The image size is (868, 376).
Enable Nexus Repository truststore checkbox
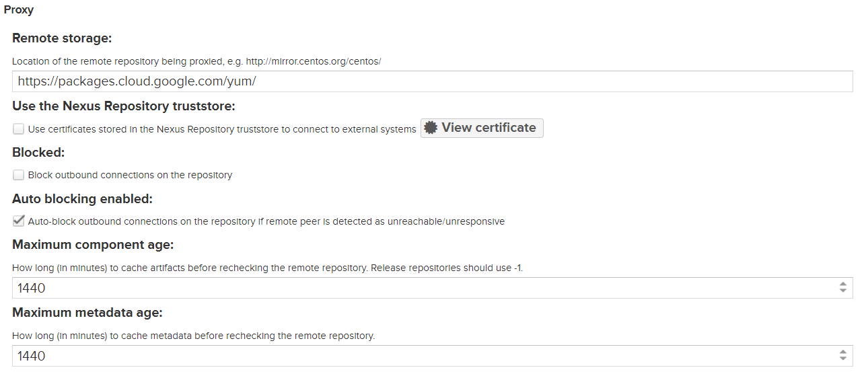pos(18,129)
